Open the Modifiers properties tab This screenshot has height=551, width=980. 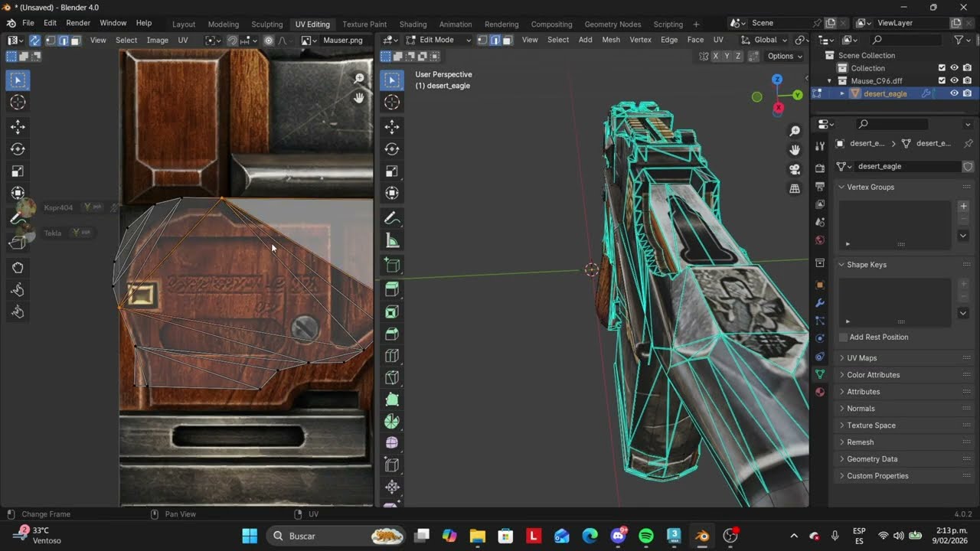820,303
